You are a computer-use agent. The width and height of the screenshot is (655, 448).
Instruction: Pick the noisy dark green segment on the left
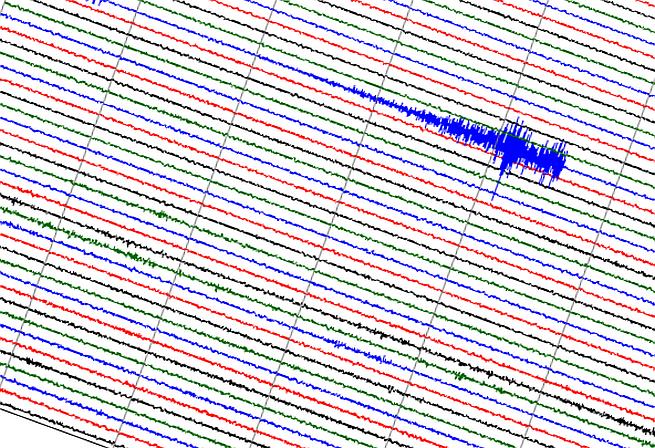point(136,256)
